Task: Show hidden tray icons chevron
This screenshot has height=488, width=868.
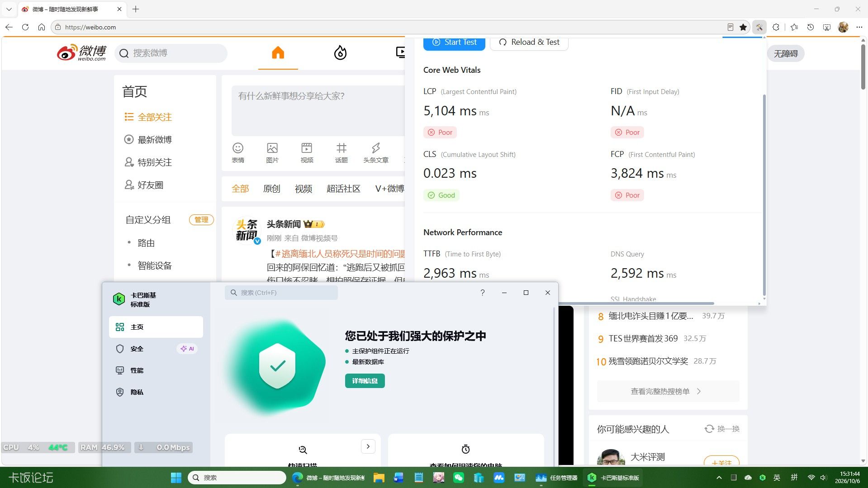Action: pyautogui.click(x=719, y=478)
